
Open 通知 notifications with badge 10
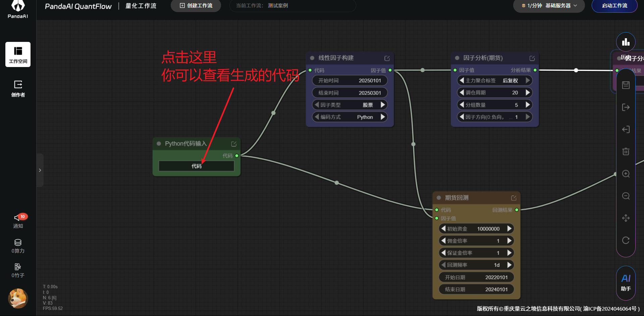[x=18, y=221]
